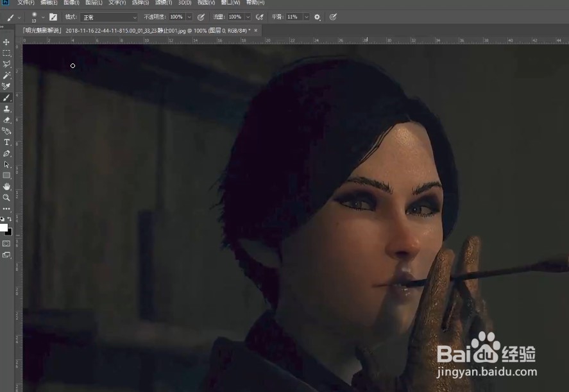Open smoothing options gear
Screen dimensions: 569x392
(x=317, y=17)
